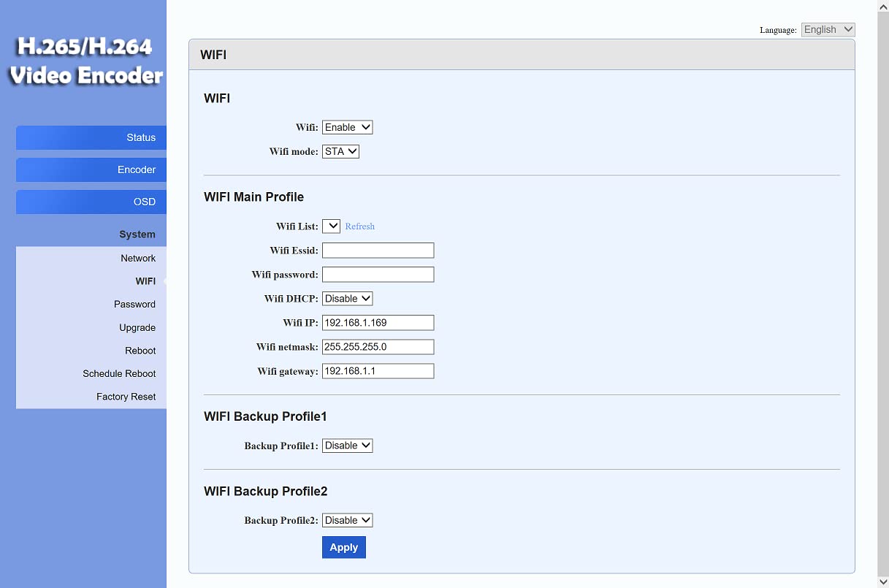Open the Upgrade page

137,327
